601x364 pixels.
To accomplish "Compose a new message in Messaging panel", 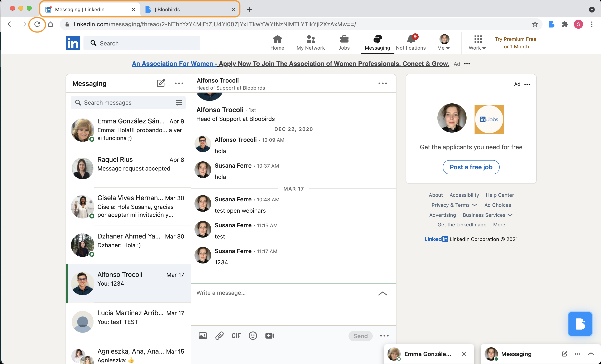I will (161, 83).
